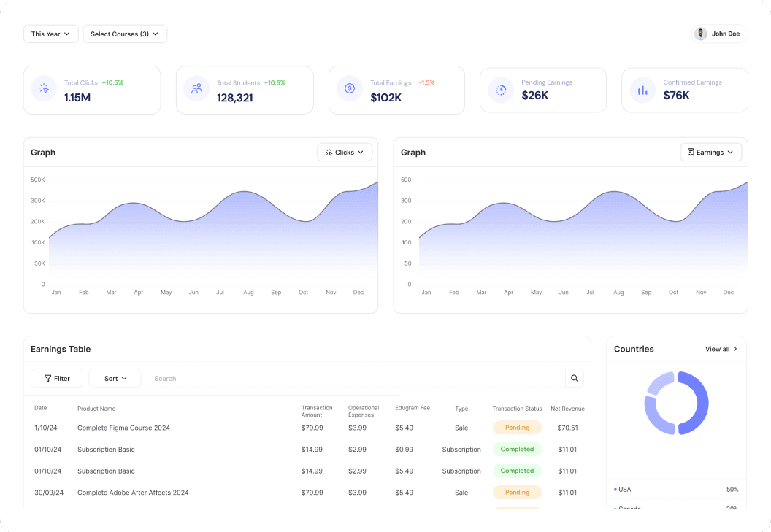
Task: Type in the Earnings Table search field
Action: click(x=358, y=379)
